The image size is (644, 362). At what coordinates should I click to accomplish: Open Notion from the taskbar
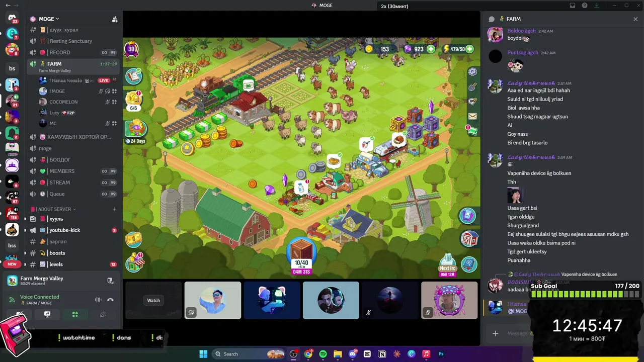[382, 354]
